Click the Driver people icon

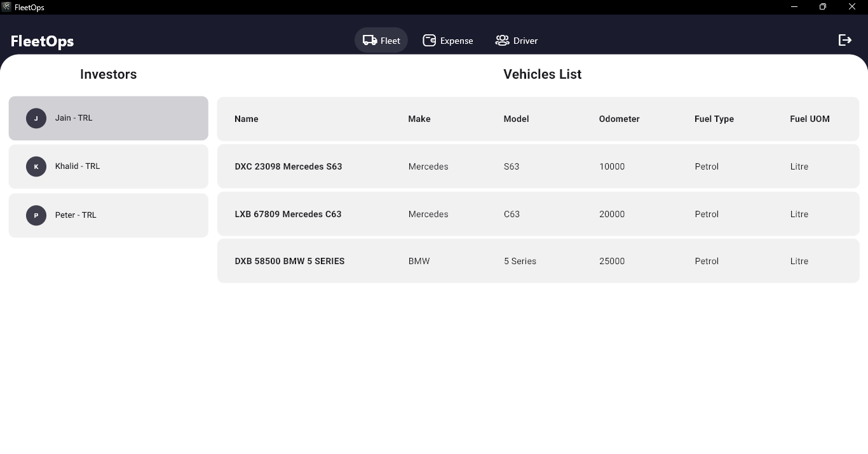pos(502,41)
